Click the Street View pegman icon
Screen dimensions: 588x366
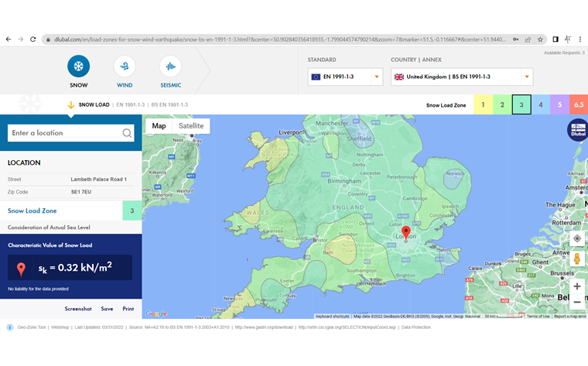coord(576,258)
